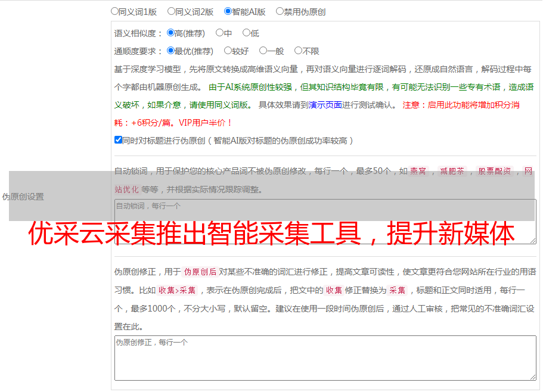Click the 通顺度要求 label text
This screenshot has width=543, height=392.
[x=135, y=52]
